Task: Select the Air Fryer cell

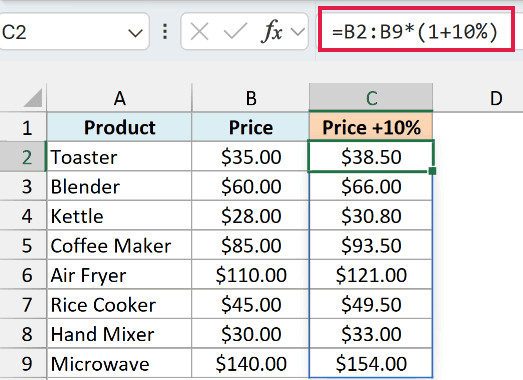Action: (x=119, y=275)
